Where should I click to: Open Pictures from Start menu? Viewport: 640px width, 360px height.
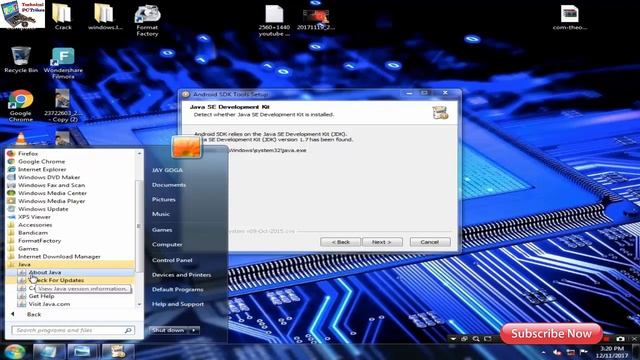coord(164,200)
